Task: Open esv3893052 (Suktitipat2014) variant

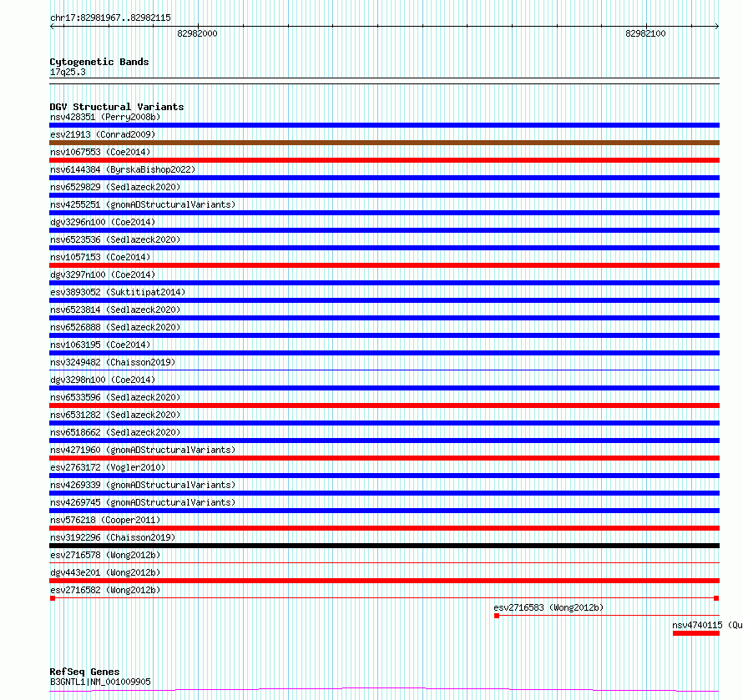Action: pyautogui.click(x=118, y=292)
